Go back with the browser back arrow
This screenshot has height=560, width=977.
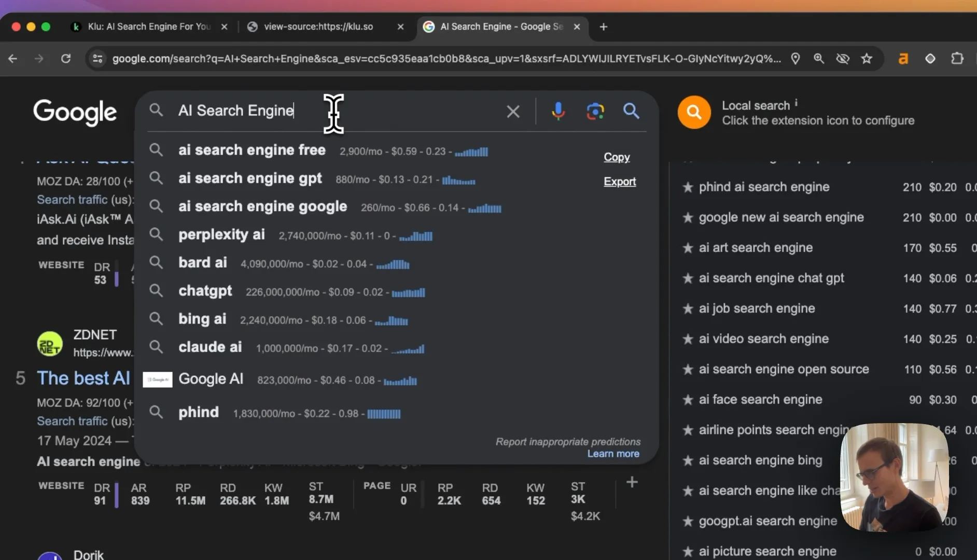[13, 59]
